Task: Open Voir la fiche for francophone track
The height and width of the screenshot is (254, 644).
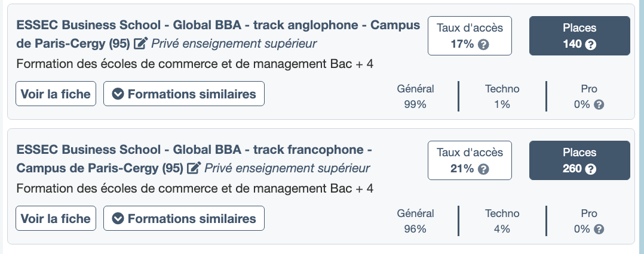Action: click(x=56, y=218)
